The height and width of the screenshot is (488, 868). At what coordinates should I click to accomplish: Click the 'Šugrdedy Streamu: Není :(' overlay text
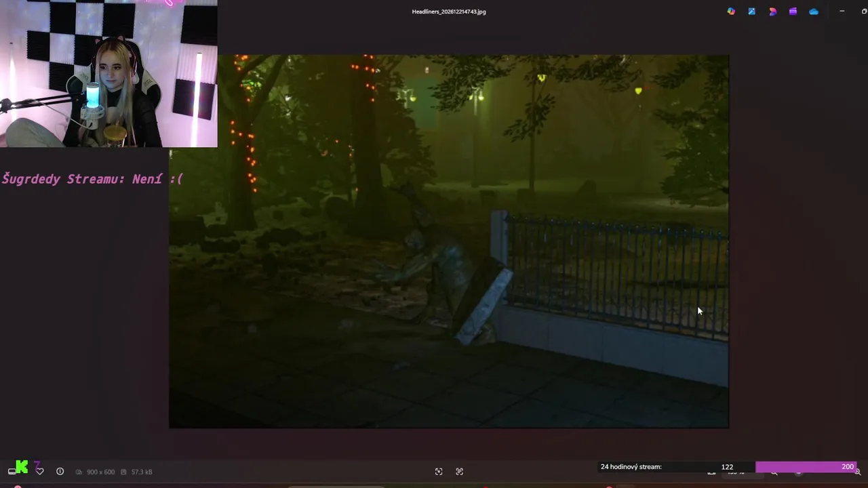(x=92, y=179)
